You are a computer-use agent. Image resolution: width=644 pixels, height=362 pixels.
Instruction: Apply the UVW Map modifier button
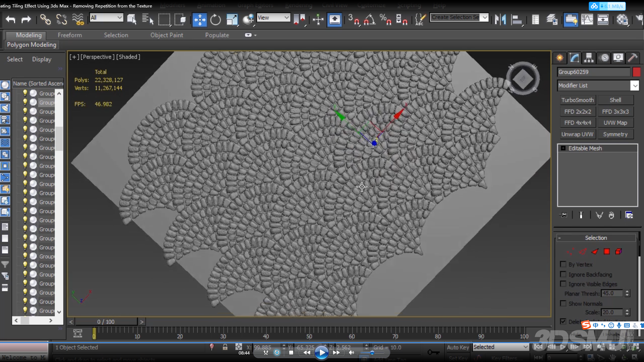[616, 123]
